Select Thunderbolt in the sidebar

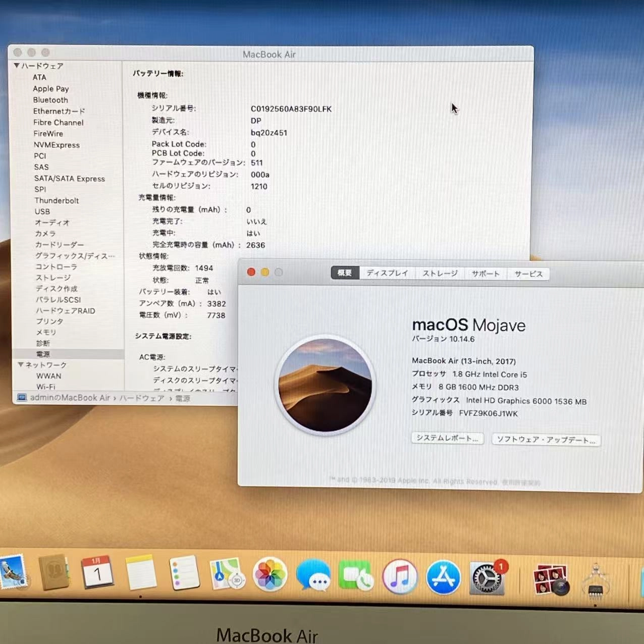(x=57, y=200)
